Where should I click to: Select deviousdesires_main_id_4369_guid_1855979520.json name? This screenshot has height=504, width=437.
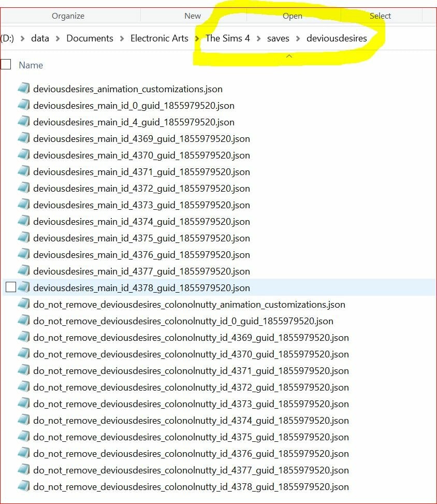tap(142, 138)
